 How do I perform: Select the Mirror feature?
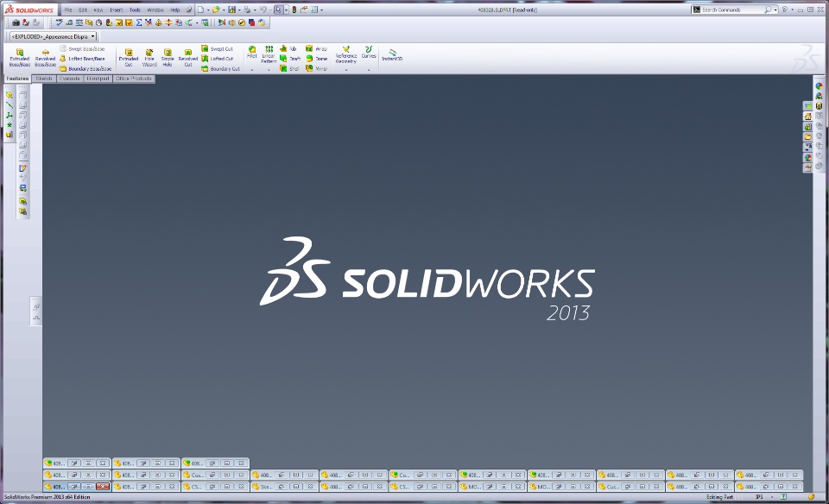(x=316, y=69)
